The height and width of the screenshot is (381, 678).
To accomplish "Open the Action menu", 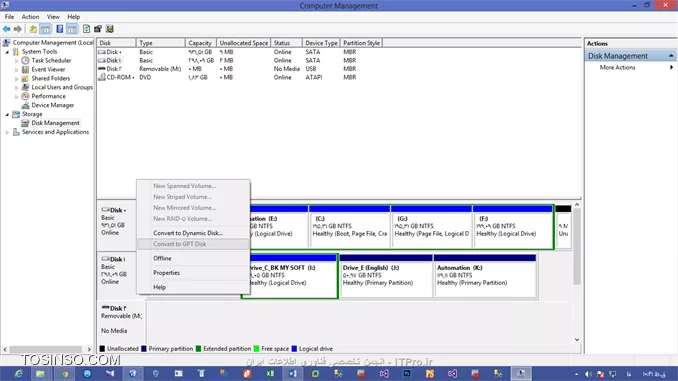I will [x=30, y=17].
